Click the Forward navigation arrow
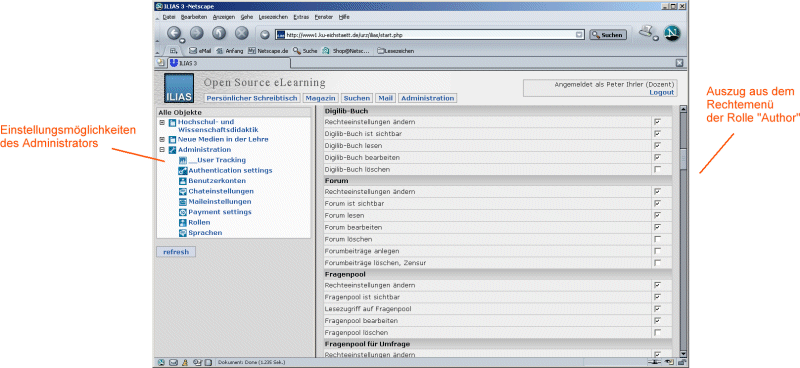The height and width of the screenshot is (368, 800). tap(196, 34)
